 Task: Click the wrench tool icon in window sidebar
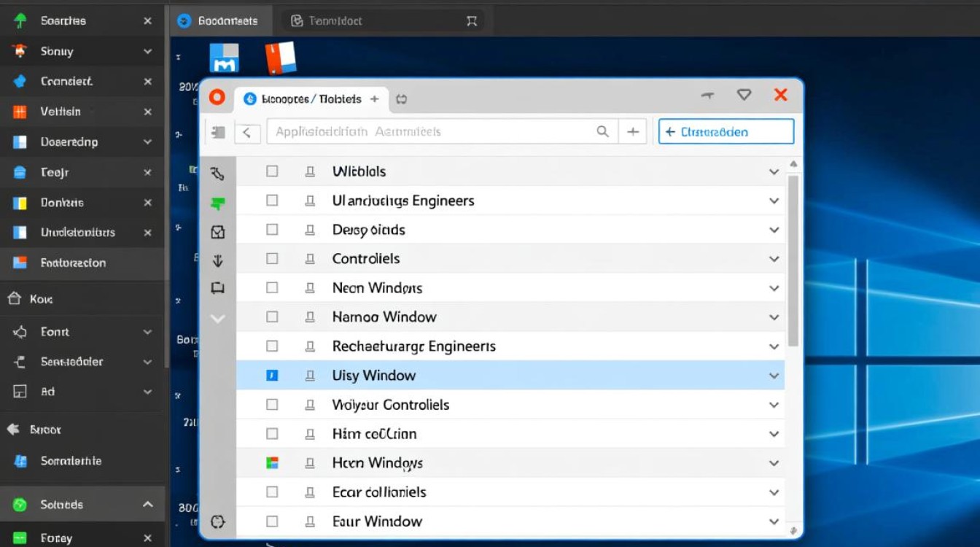(217, 174)
